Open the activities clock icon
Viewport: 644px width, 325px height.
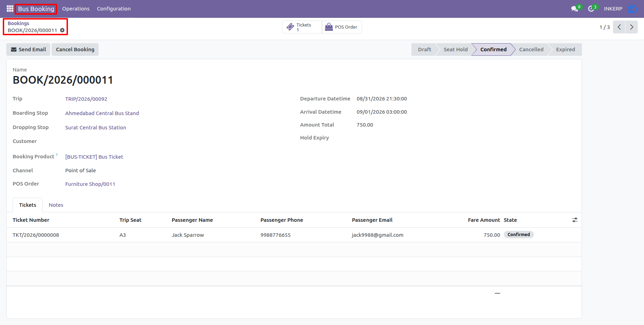pyautogui.click(x=591, y=9)
